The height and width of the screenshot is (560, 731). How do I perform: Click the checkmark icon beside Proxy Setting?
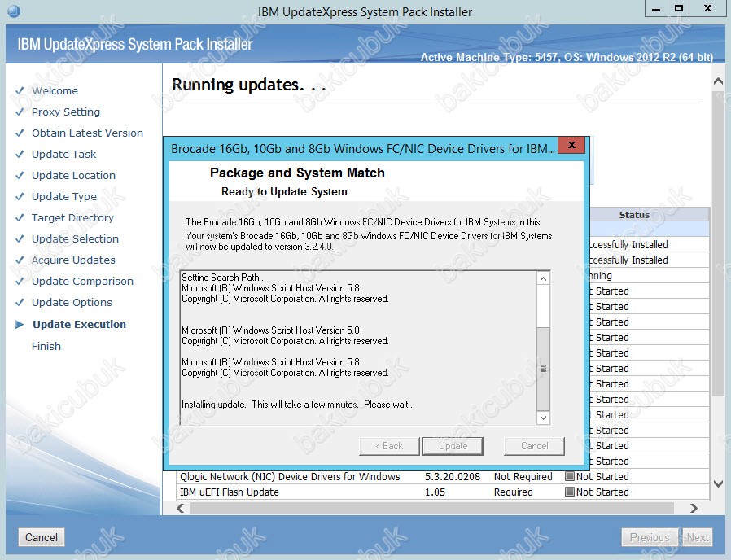pyautogui.click(x=20, y=112)
